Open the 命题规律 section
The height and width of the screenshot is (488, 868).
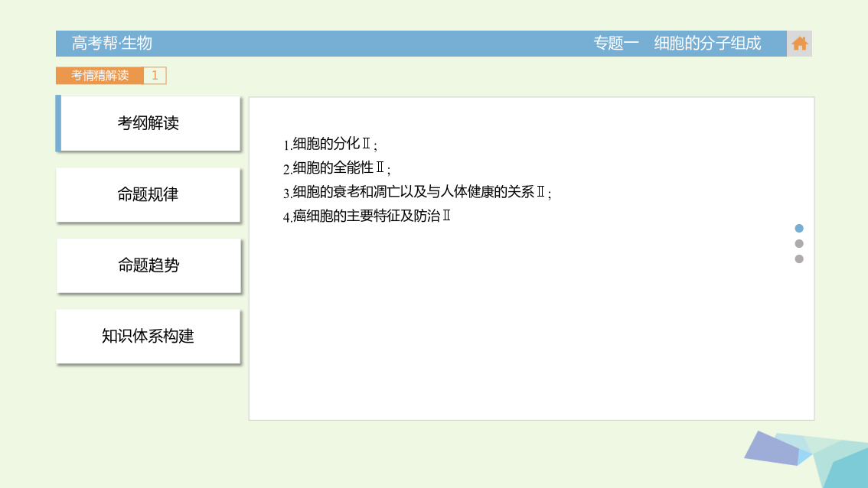(x=148, y=195)
